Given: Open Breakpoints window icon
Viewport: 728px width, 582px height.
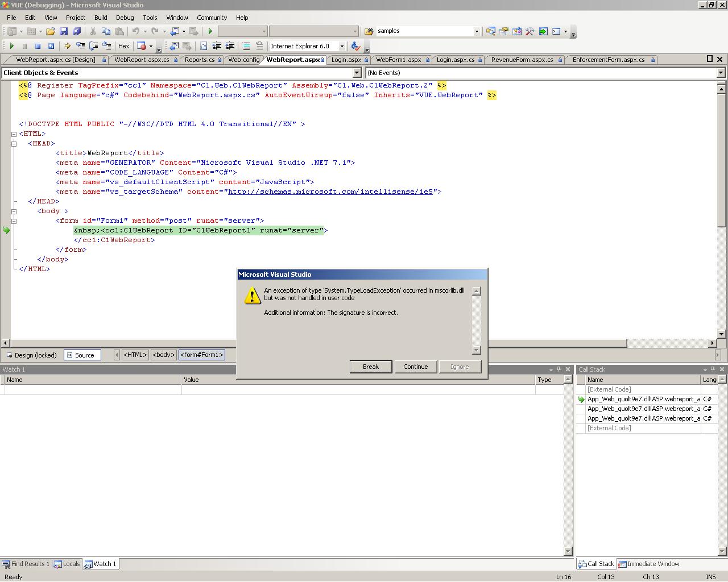Looking at the screenshot, I should (142, 46).
